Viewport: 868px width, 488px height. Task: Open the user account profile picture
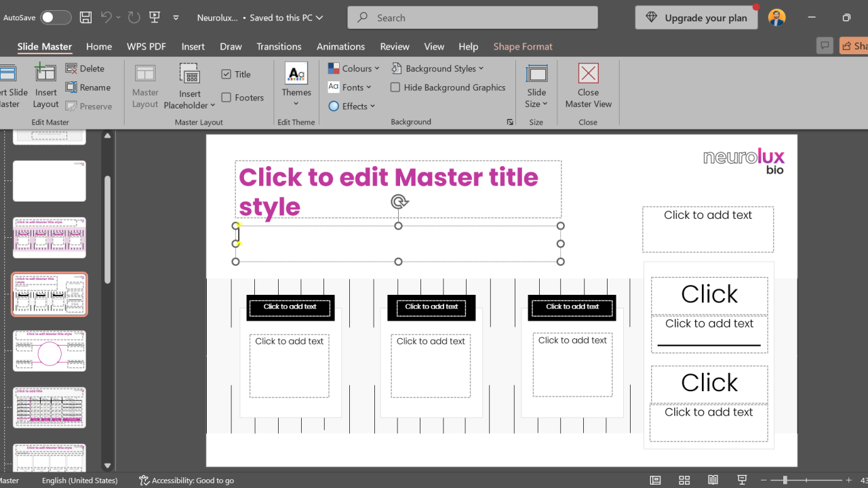[777, 18]
